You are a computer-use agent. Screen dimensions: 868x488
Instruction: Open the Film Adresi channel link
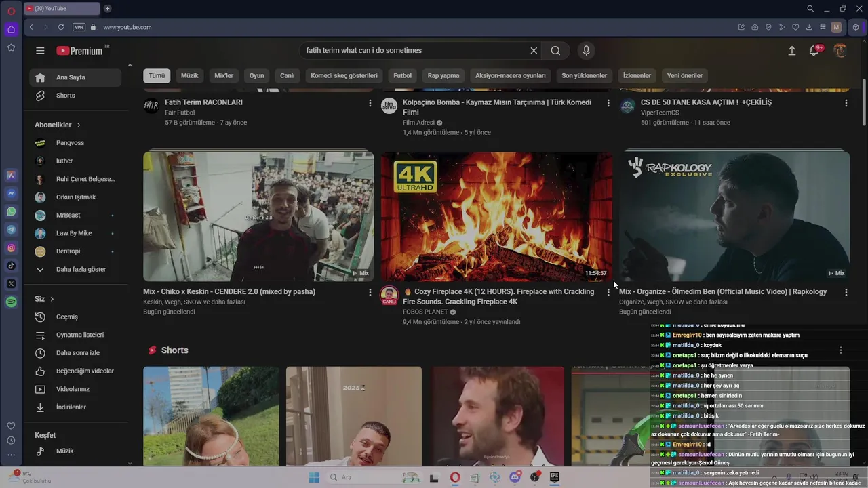click(x=418, y=123)
